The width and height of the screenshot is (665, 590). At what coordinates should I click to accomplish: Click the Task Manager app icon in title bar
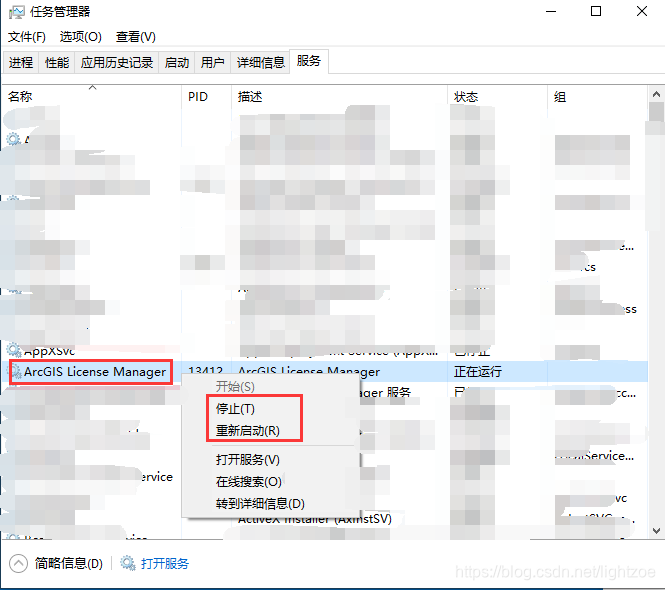(17, 12)
